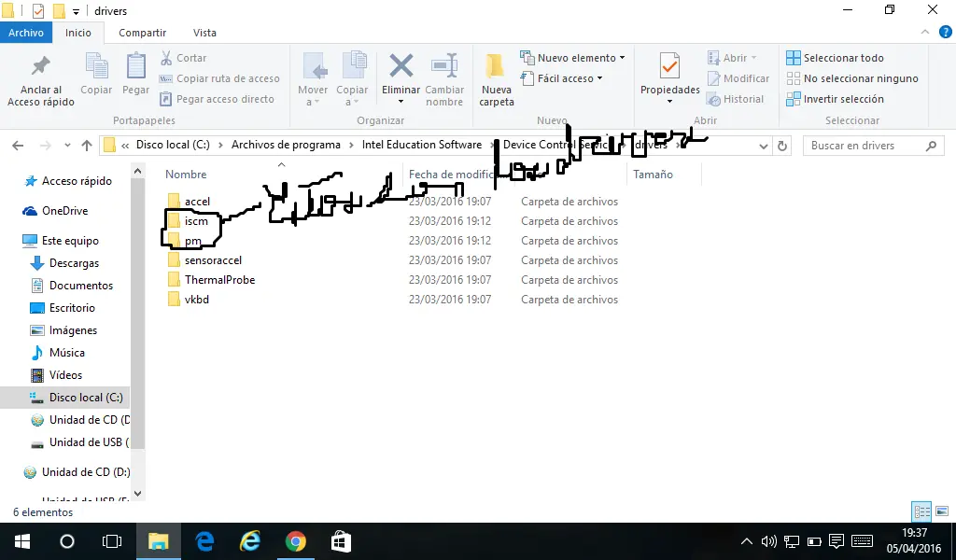Select Cortar scissors command
The height and width of the screenshot is (560, 956).
[x=184, y=58]
